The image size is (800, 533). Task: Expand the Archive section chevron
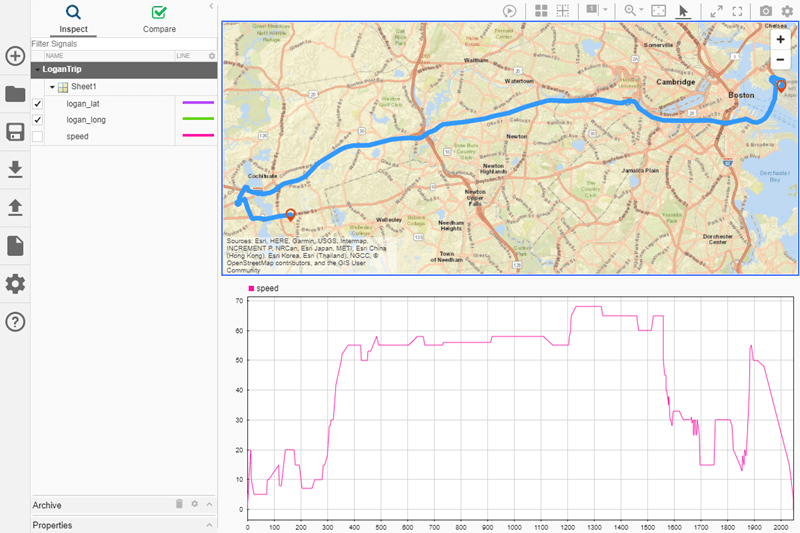pos(209,504)
